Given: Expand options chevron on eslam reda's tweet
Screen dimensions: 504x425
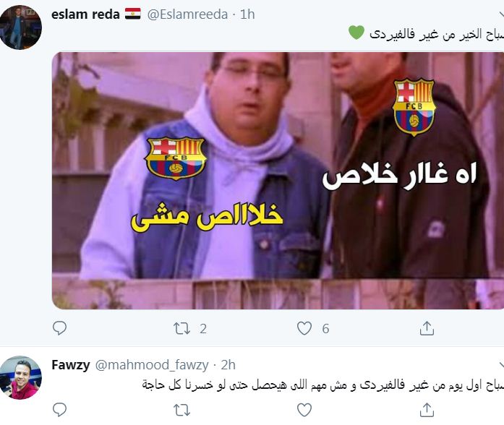Looking at the screenshot, I should pyautogui.click(x=501, y=14).
